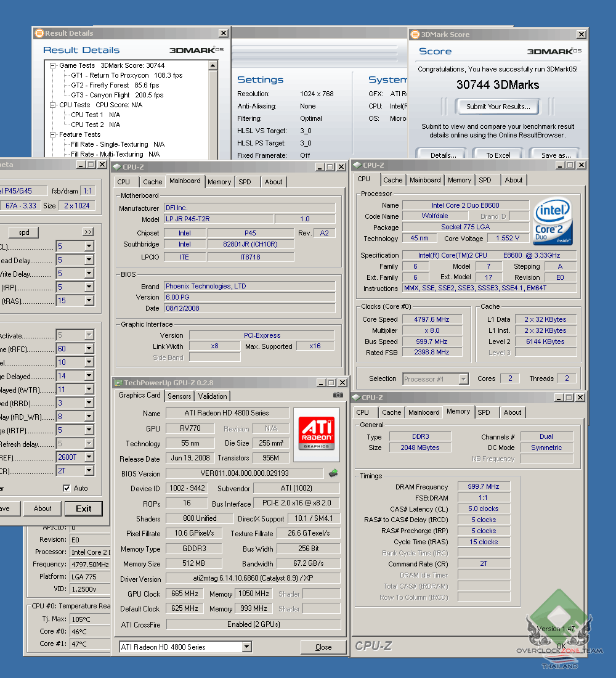Open the ATI Radeon HD 4800 Series dropdown

(247, 647)
